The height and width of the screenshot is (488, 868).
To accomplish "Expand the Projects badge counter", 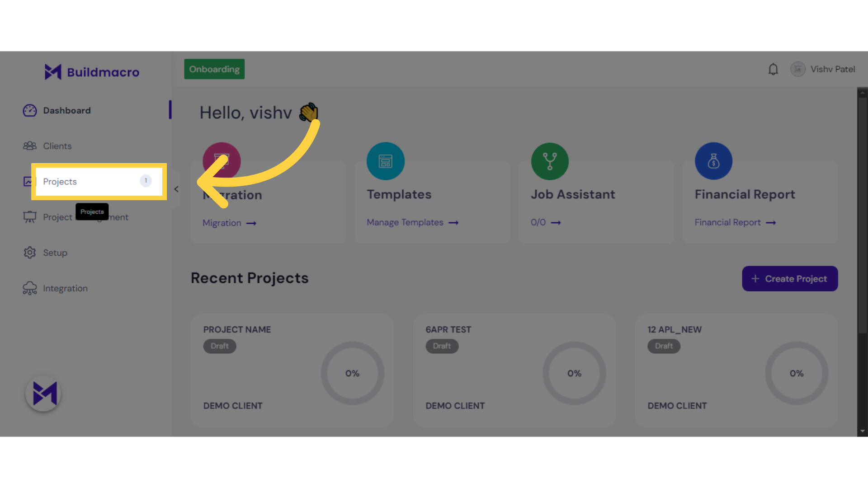I will point(145,181).
